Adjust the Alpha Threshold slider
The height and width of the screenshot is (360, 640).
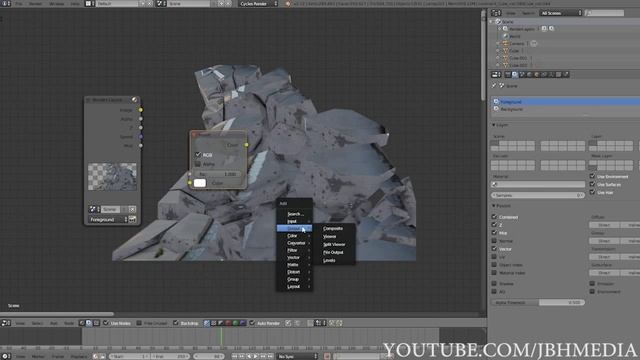point(538,302)
